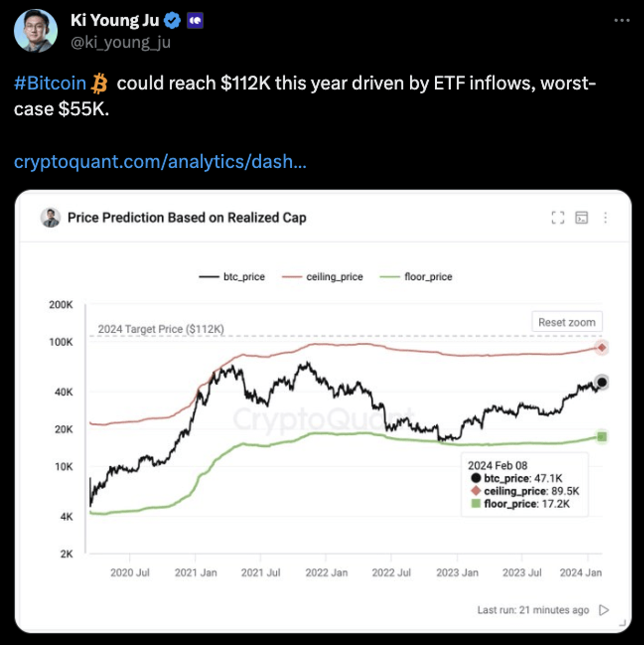Select Ki Young Ju's verified badge
The image size is (644, 645).
(x=172, y=20)
